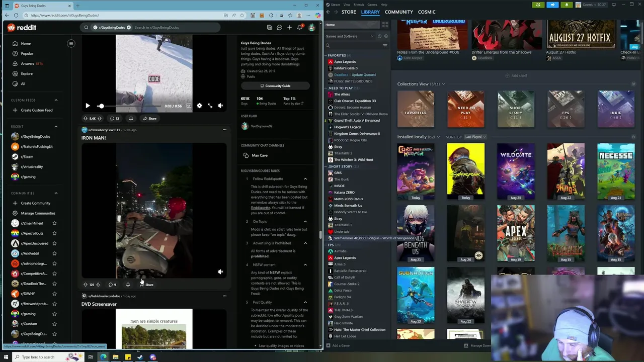Switch to Steam STORE tab

pyautogui.click(x=349, y=12)
